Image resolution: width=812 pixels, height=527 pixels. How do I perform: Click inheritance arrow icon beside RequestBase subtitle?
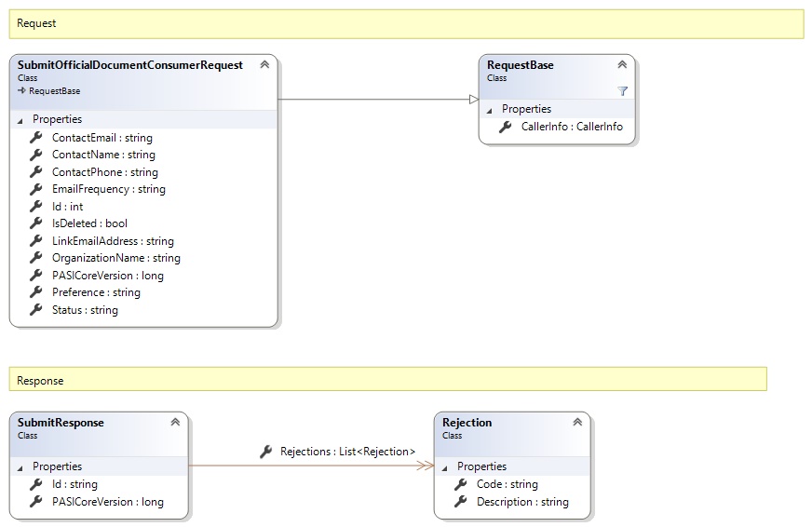[x=21, y=91]
